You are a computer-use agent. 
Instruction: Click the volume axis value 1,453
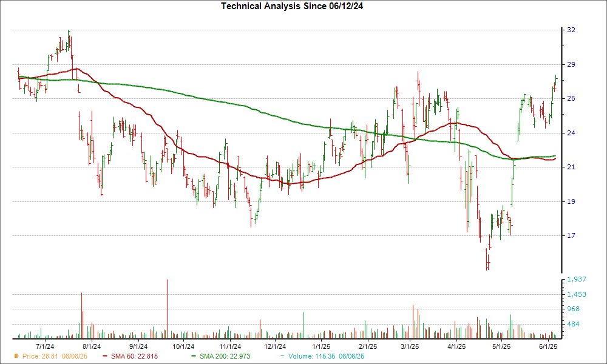[577, 294]
